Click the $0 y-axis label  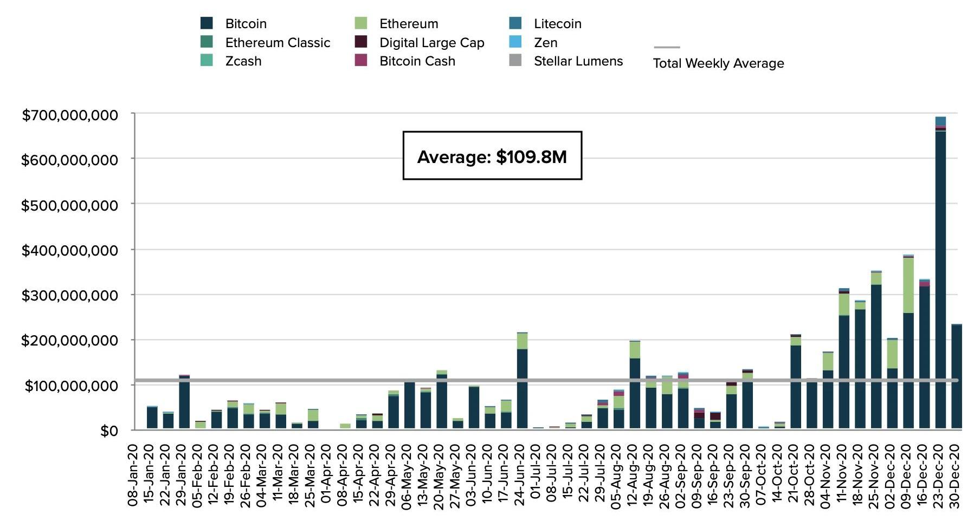108,431
